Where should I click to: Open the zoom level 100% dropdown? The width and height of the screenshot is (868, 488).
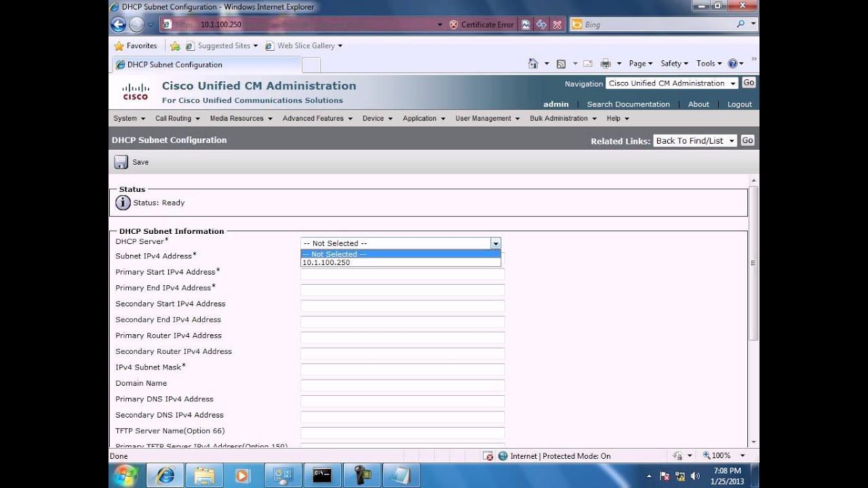click(743, 456)
